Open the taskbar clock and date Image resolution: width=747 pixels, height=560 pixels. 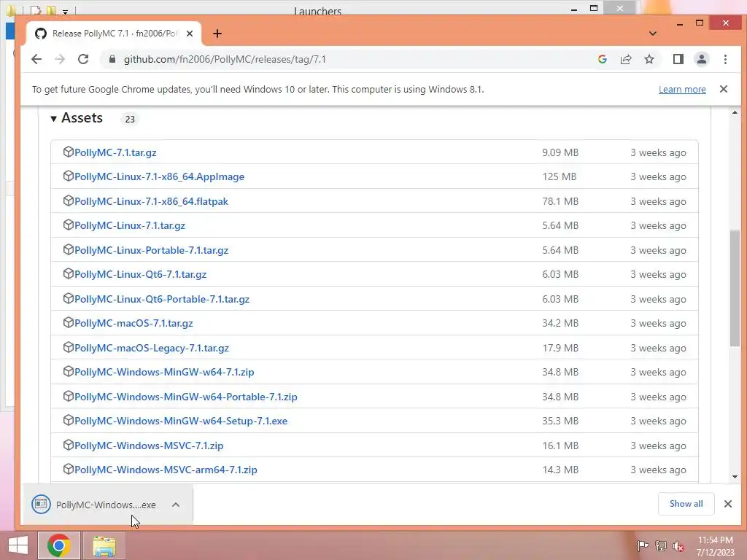[x=715, y=546]
